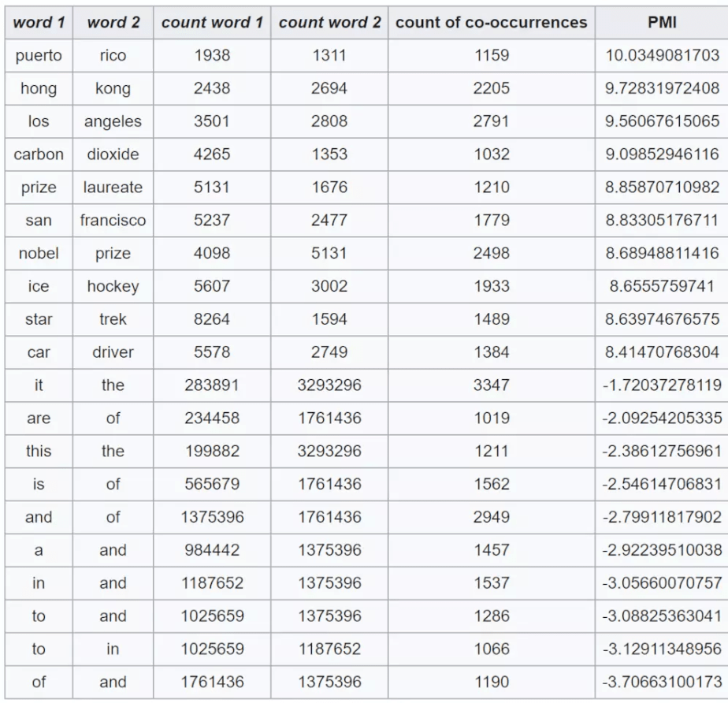Image resolution: width=728 pixels, height=703 pixels.
Task: Click the PMI value 10.0349081703
Action: coord(662,55)
